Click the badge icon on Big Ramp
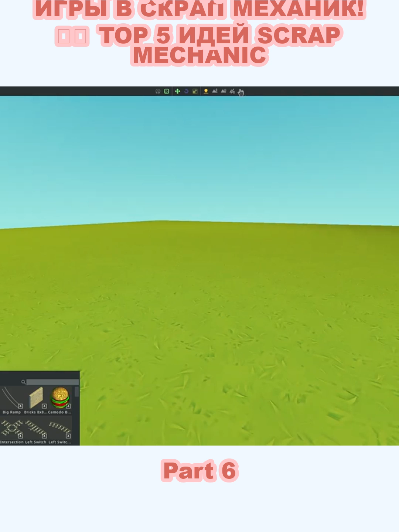This screenshot has height=532, width=399. point(20,406)
